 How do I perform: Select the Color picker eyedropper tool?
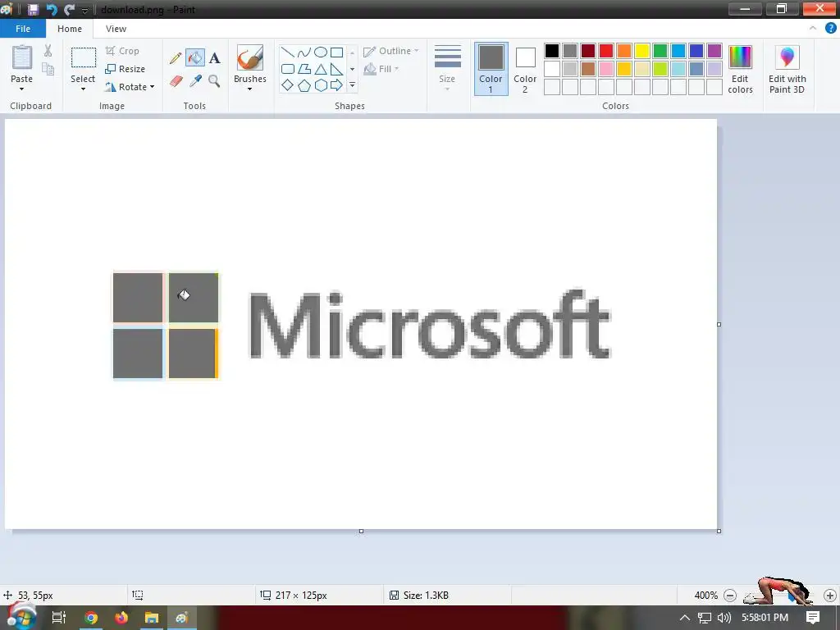[195, 81]
